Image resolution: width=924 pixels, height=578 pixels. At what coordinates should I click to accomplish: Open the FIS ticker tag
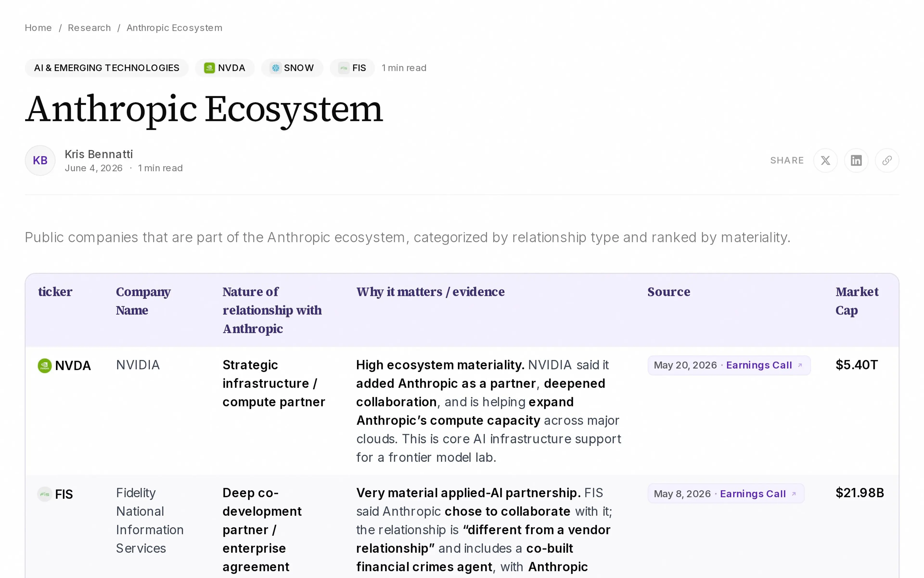[352, 68]
